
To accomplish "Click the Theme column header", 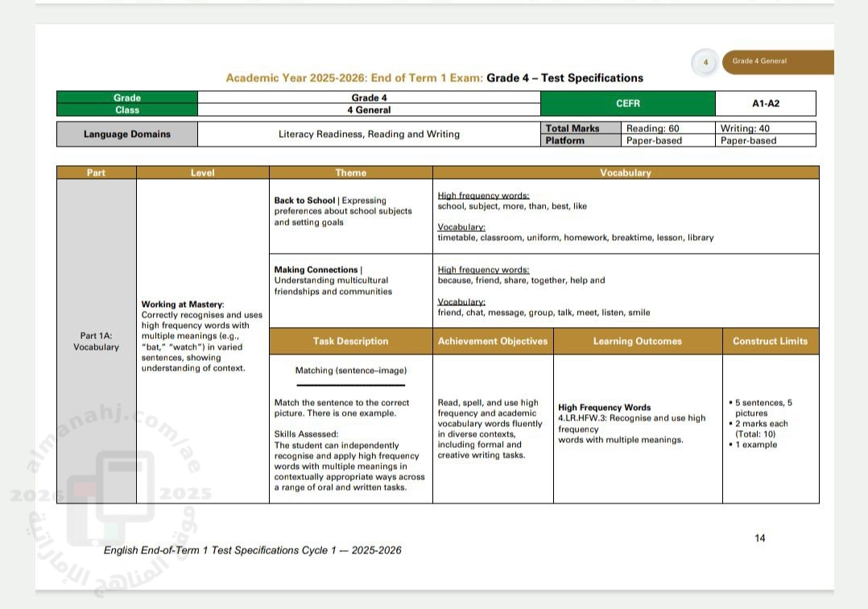I will pyautogui.click(x=350, y=172).
